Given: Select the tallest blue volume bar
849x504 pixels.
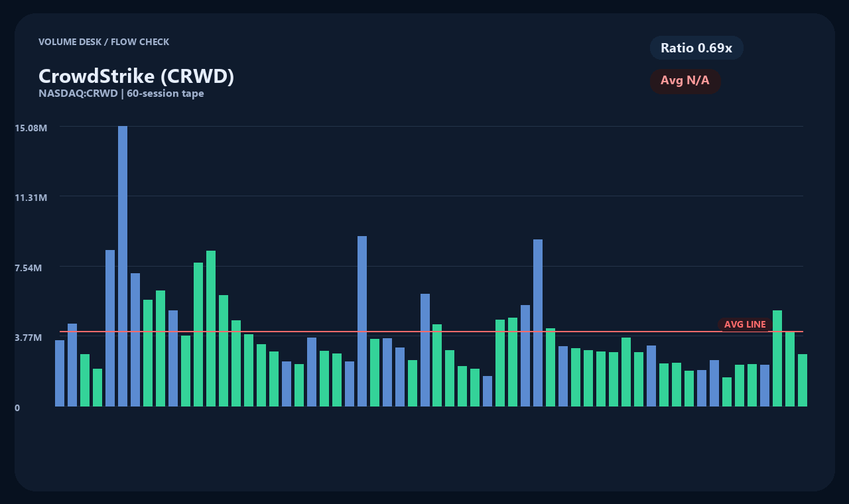Looking at the screenshot, I should click(123, 266).
